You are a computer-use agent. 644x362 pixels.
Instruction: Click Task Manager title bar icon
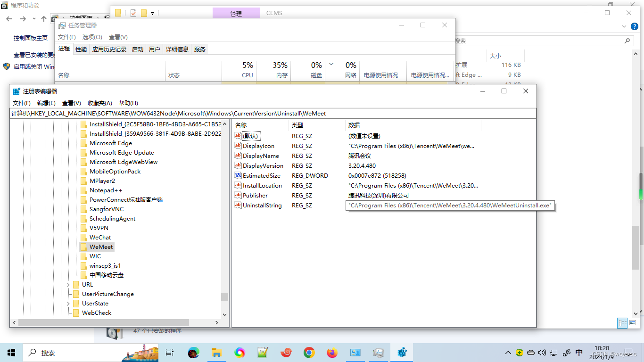pyautogui.click(x=62, y=25)
